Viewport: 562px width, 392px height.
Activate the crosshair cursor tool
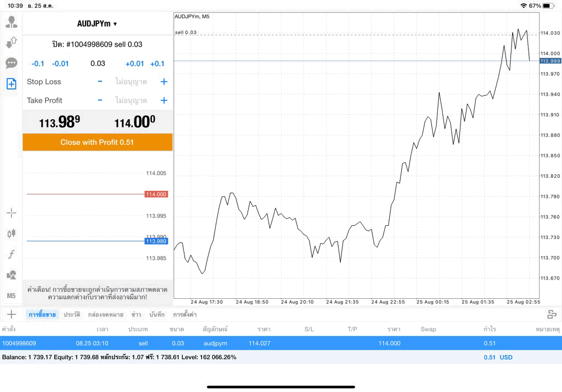pyautogui.click(x=12, y=213)
